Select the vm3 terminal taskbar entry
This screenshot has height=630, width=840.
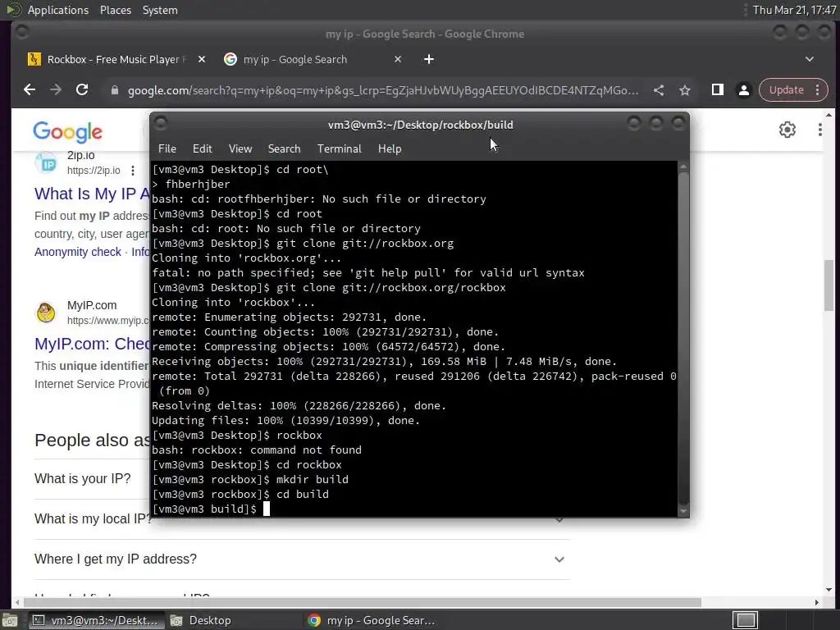tap(95, 620)
